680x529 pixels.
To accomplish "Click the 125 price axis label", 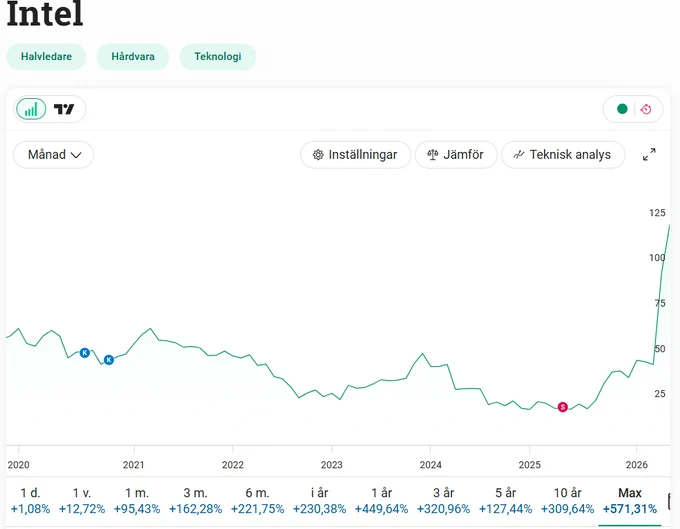I will click(x=657, y=213).
